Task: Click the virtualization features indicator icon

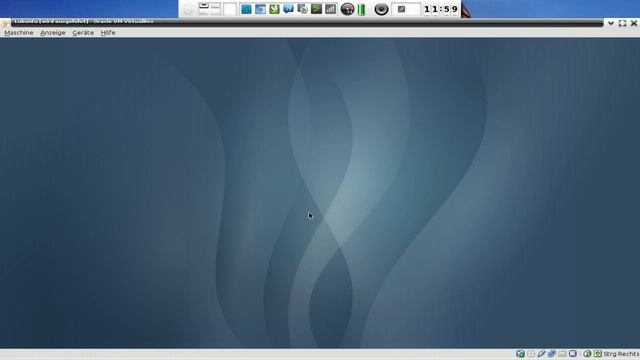Action: click(573, 354)
